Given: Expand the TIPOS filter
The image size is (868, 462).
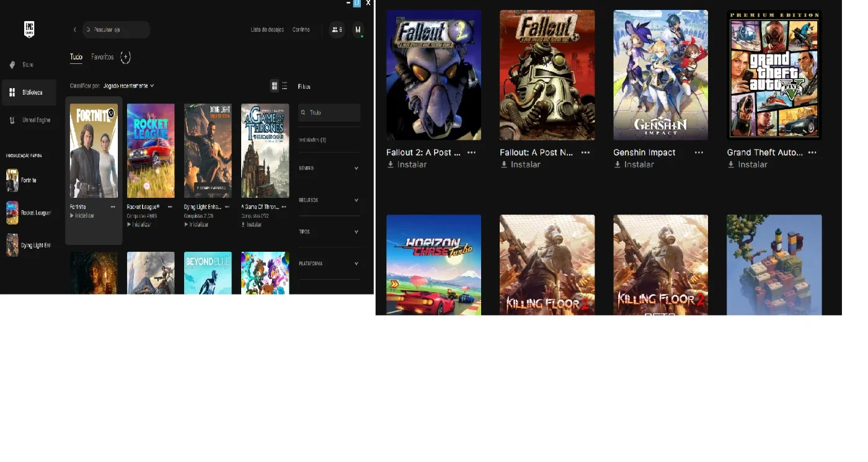Looking at the screenshot, I should point(329,232).
